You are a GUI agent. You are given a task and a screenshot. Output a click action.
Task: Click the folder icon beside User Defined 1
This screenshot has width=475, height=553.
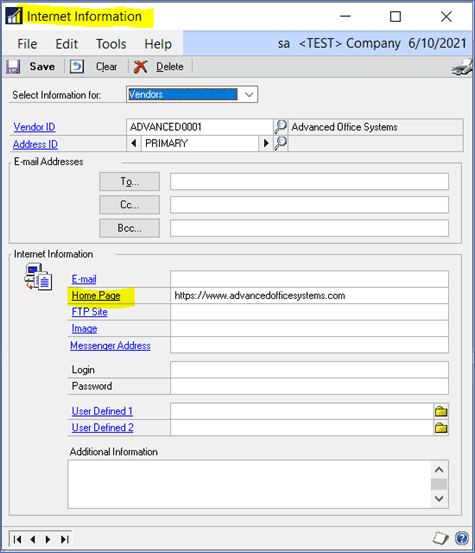tap(441, 411)
